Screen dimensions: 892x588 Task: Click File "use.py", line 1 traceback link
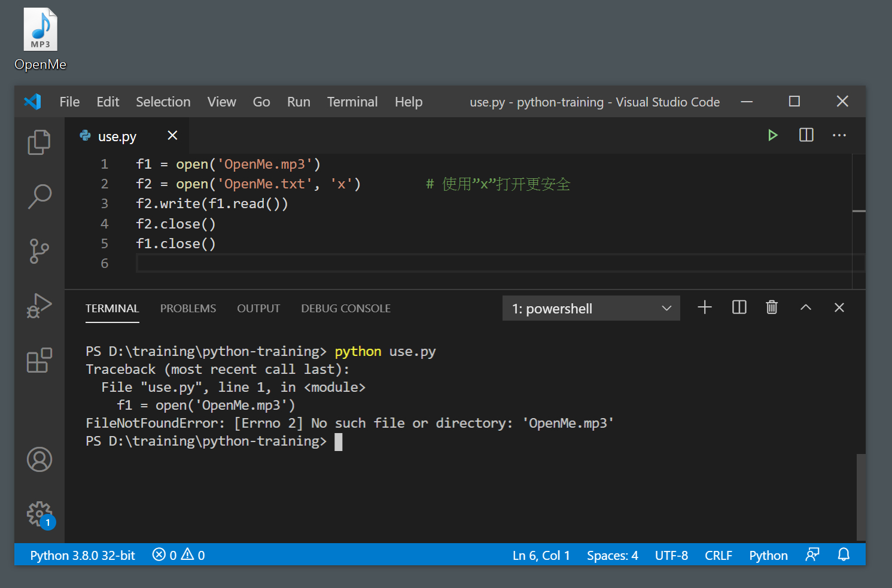point(233,387)
